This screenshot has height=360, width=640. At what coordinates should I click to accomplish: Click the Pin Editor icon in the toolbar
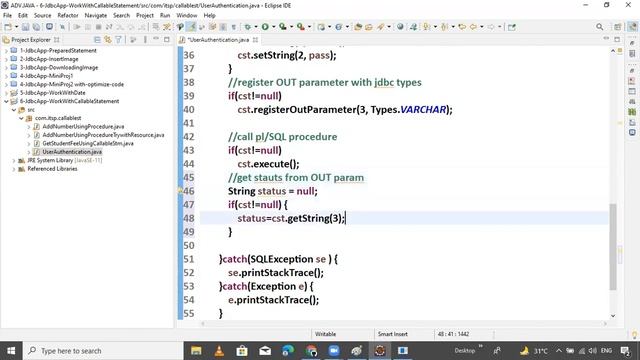pyautogui.click(x=511, y=27)
